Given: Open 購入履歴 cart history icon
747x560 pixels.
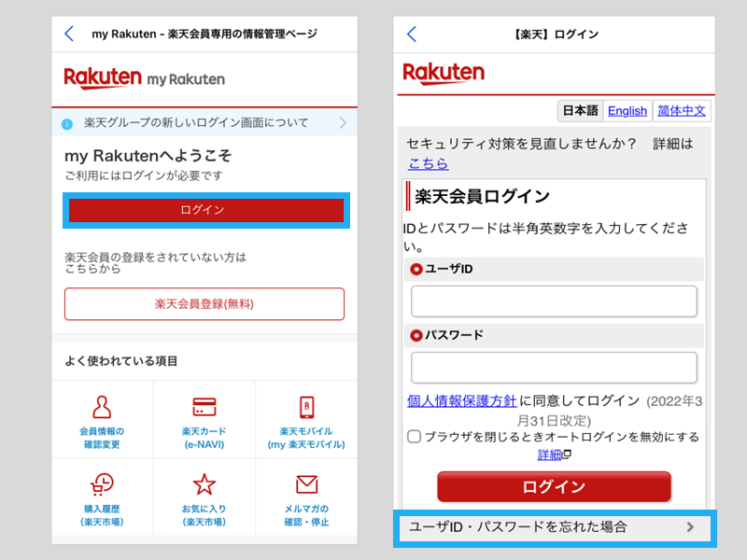Looking at the screenshot, I should coord(102,484).
